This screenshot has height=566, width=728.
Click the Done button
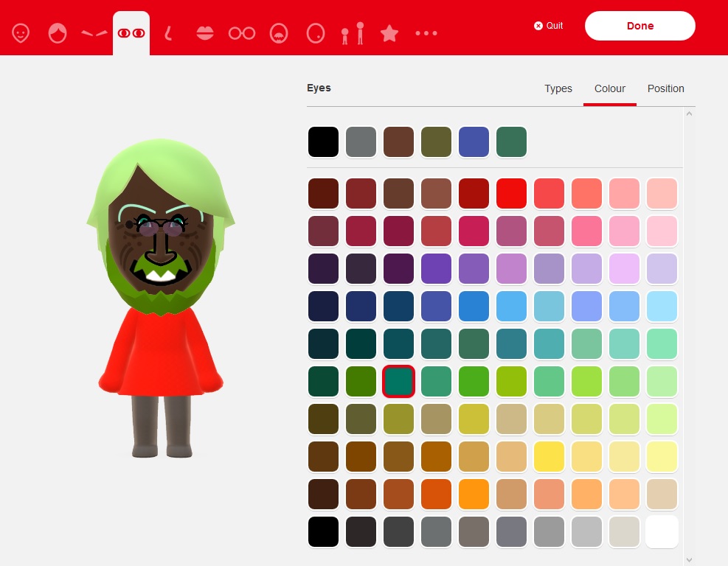click(639, 26)
